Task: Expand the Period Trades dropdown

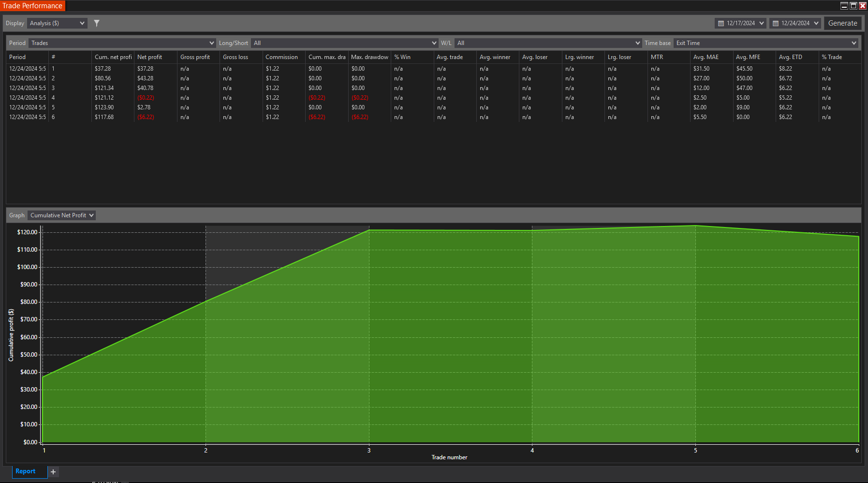Action: click(122, 43)
